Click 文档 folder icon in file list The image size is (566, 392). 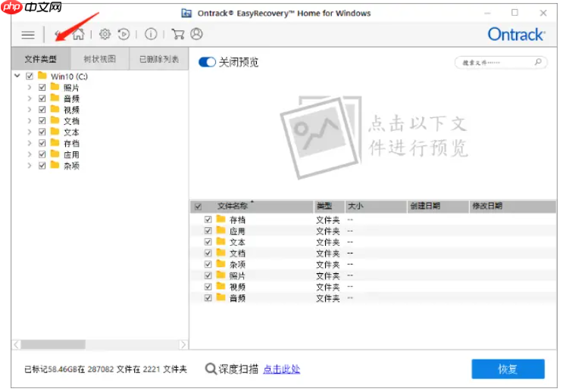220,253
